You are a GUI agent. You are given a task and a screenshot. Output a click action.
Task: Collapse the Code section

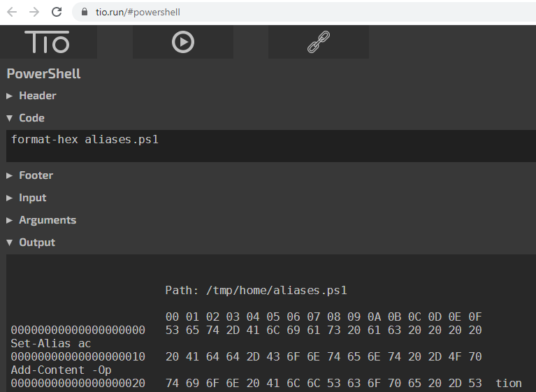[31, 118]
